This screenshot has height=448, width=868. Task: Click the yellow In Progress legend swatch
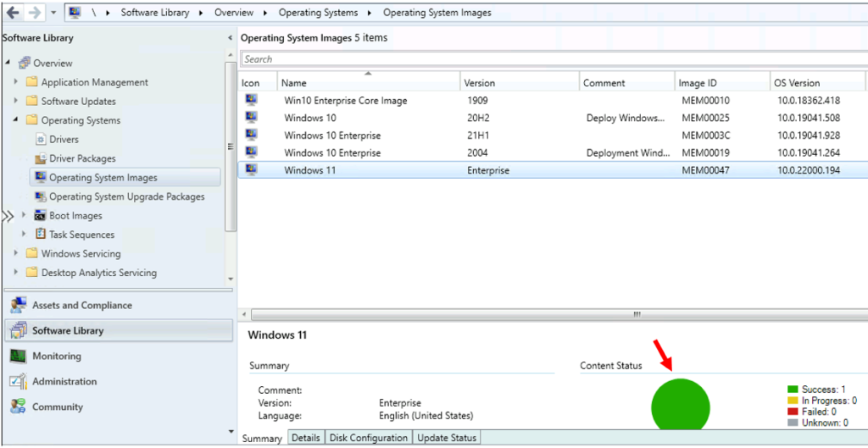(x=792, y=401)
